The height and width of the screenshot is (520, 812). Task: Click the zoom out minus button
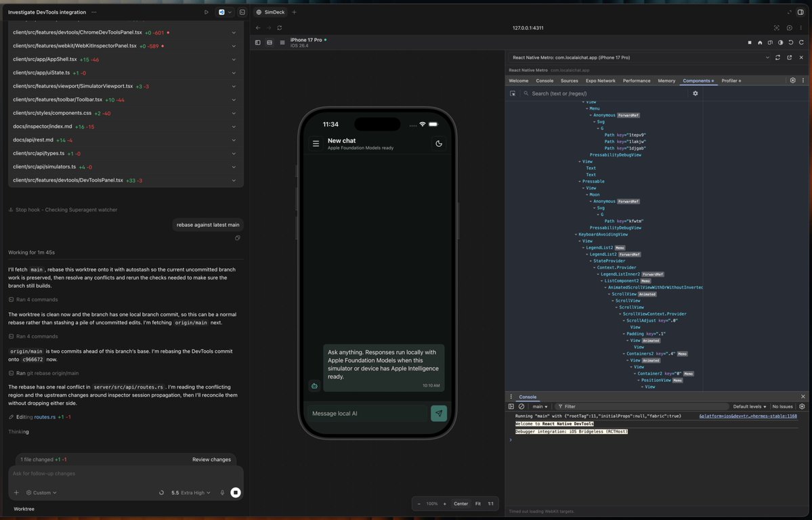pyautogui.click(x=419, y=504)
